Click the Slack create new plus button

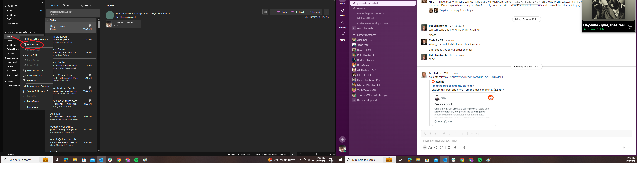(342, 140)
